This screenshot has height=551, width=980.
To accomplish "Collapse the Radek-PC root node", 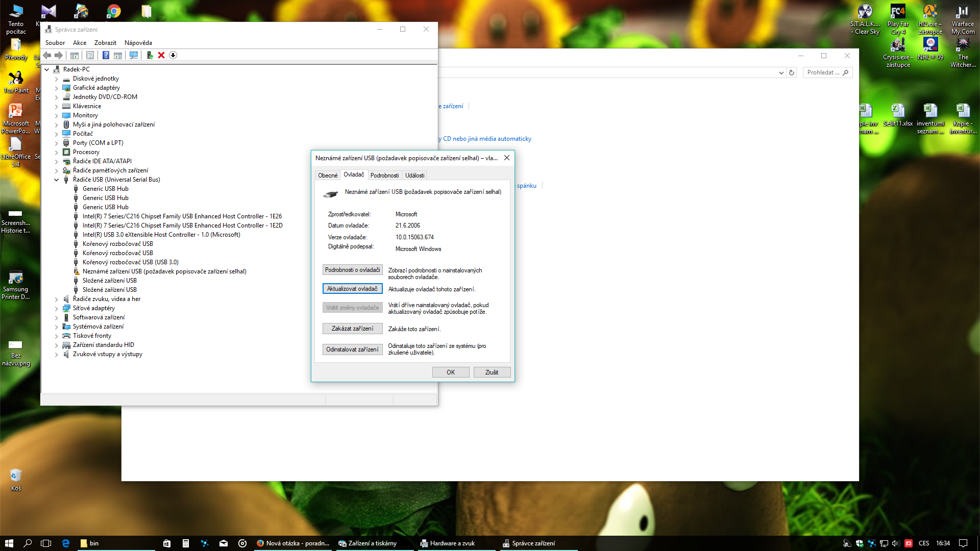I will tap(47, 69).
